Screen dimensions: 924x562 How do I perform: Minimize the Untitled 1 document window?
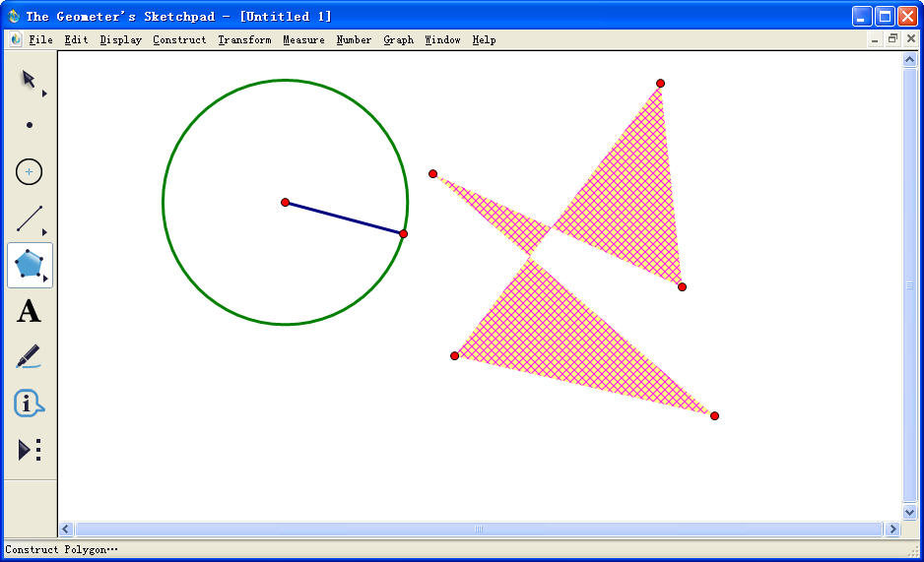[875, 39]
